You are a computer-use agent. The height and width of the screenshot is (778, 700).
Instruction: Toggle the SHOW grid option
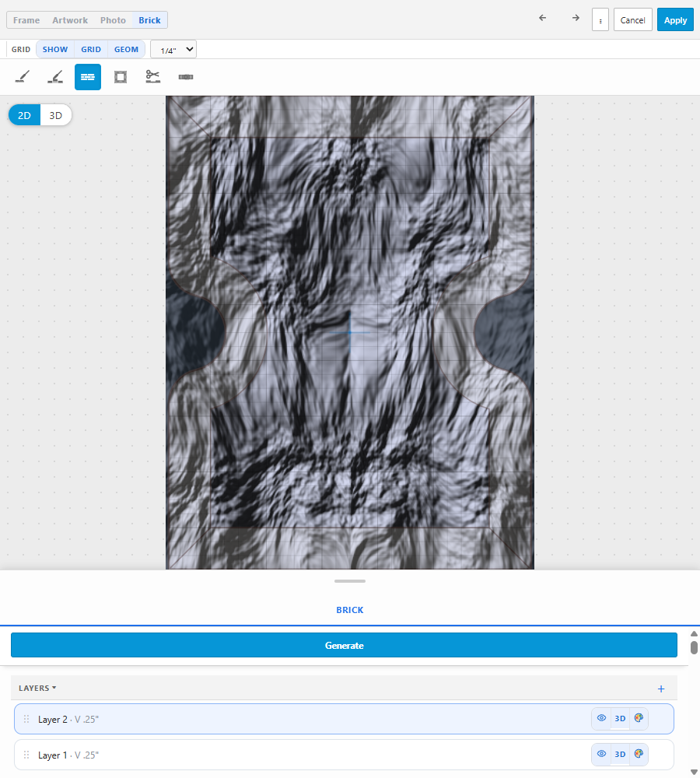55,49
